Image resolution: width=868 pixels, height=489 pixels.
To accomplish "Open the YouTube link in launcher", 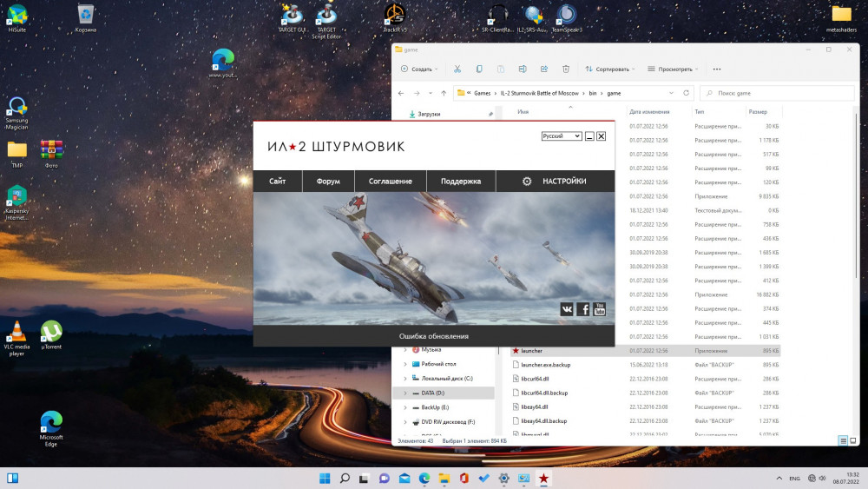I will pyautogui.click(x=599, y=309).
